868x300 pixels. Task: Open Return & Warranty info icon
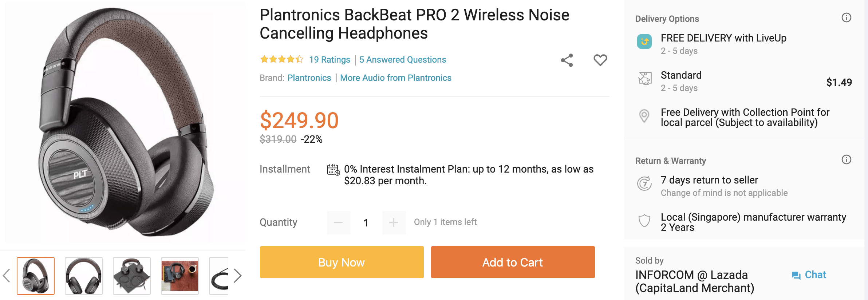coord(846,160)
